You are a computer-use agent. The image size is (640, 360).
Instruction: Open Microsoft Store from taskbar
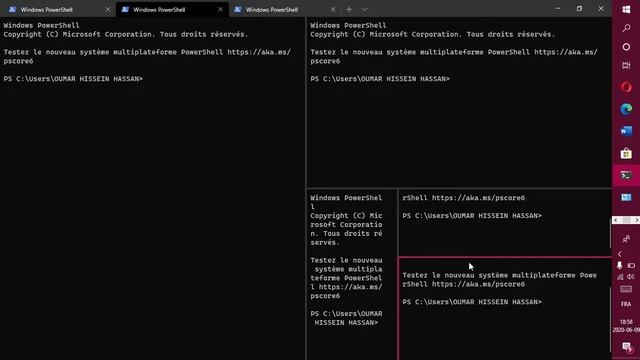click(x=626, y=153)
